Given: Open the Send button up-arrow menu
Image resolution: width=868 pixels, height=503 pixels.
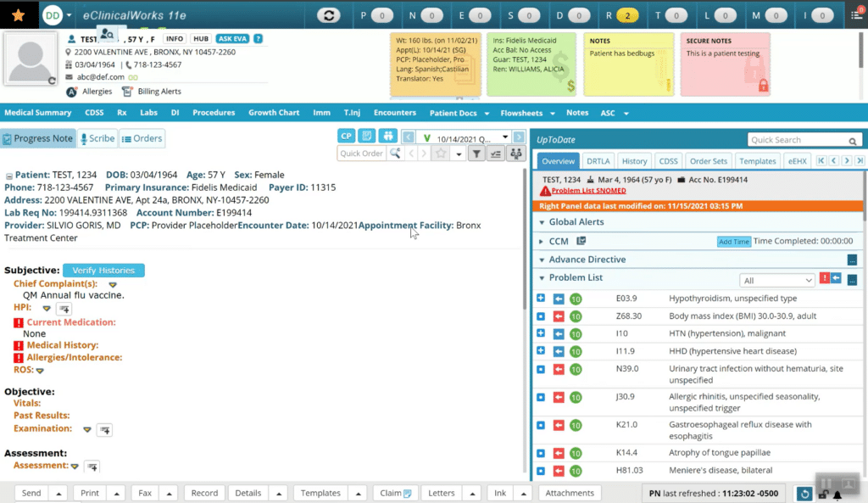Looking at the screenshot, I should pyautogui.click(x=58, y=494).
